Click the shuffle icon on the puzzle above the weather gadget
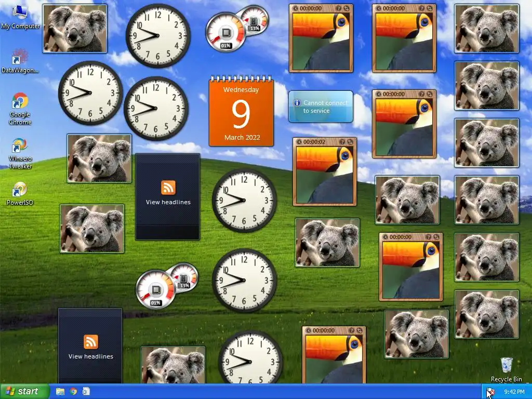 [x=346, y=8]
